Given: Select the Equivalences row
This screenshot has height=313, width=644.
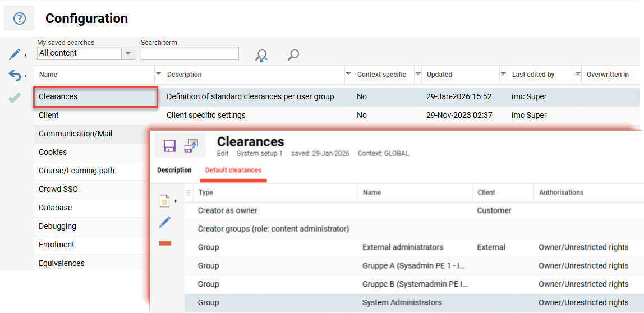Looking at the screenshot, I should point(92,263).
